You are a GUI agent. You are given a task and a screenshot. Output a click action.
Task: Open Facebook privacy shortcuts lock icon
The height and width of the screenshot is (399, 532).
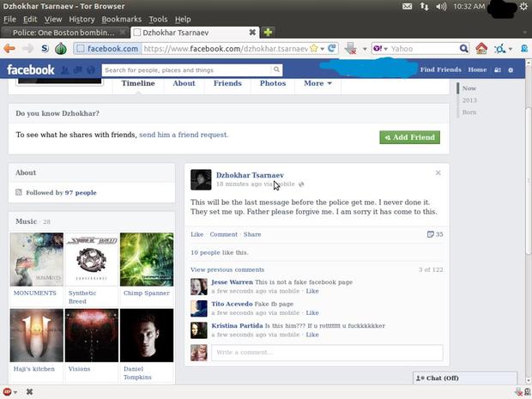click(x=498, y=70)
